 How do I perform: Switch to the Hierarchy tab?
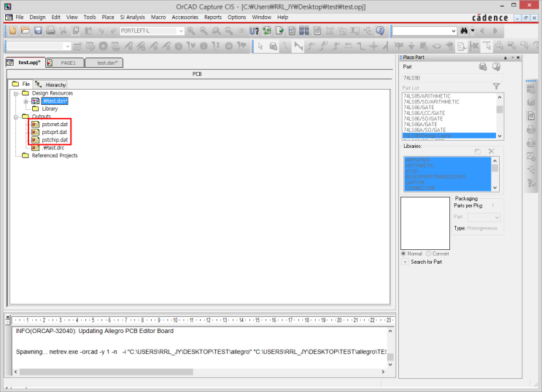pyautogui.click(x=50, y=85)
